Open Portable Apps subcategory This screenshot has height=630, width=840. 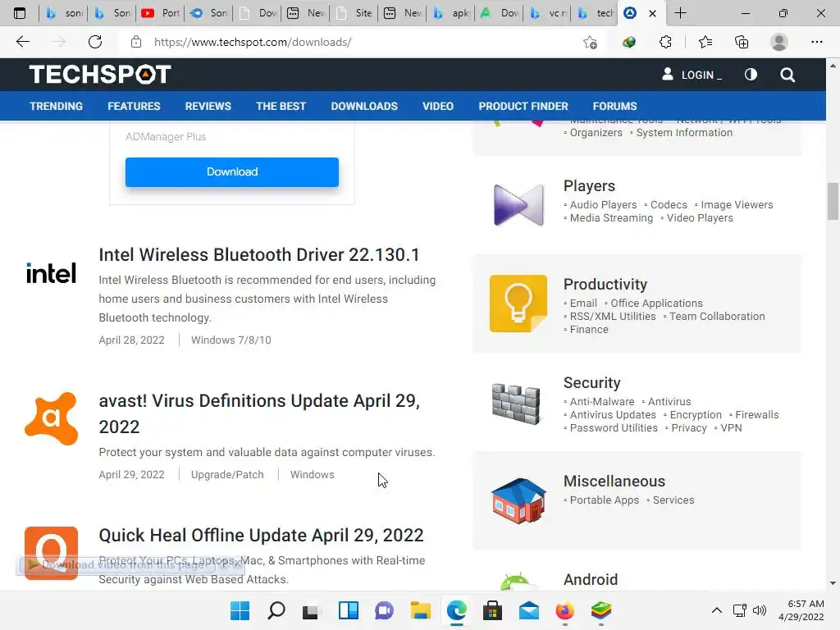click(605, 500)
